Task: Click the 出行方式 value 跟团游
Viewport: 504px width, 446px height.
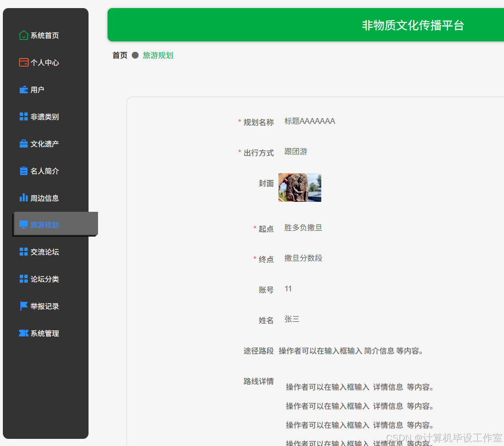Action: (x=296, y=151)
